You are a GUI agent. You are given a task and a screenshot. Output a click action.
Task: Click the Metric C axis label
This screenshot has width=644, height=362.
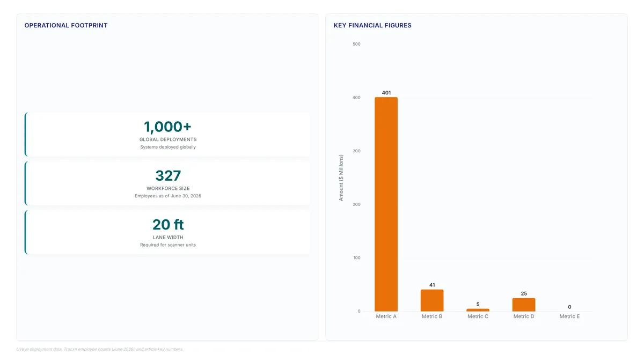click(478, 316)
